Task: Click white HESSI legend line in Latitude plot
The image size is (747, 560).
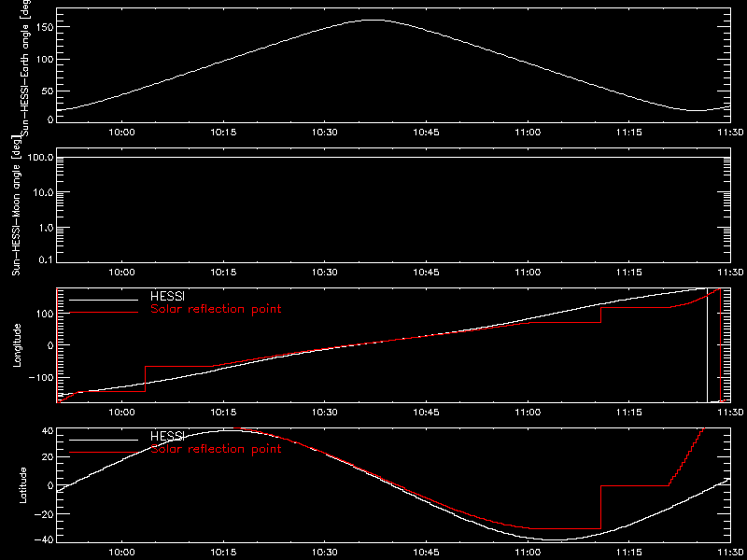Action: click(x=104, y=440)
